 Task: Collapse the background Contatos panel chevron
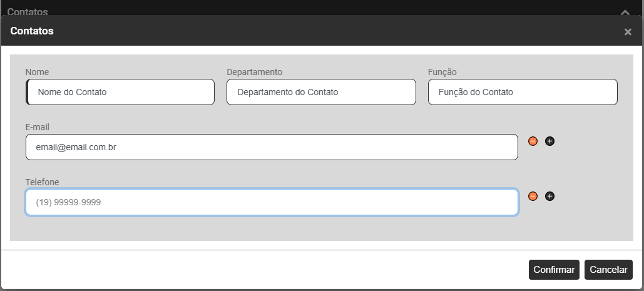[624, 12]
